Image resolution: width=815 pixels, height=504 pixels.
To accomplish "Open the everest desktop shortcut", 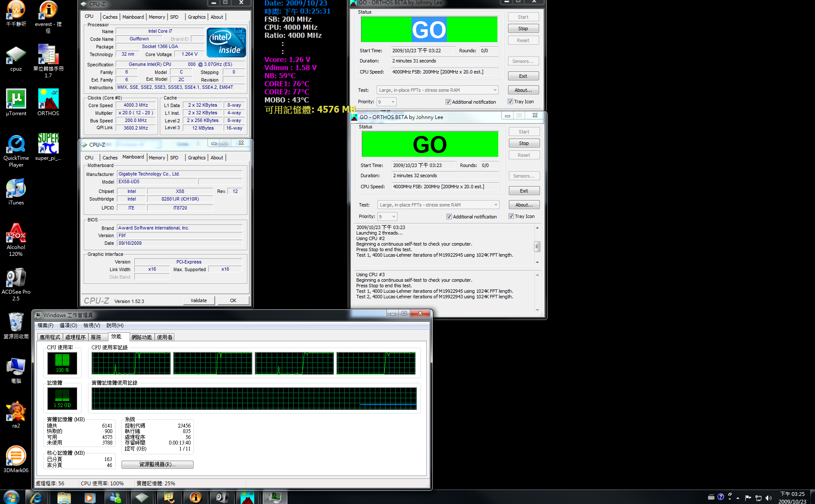I will (x=48, y=16).
